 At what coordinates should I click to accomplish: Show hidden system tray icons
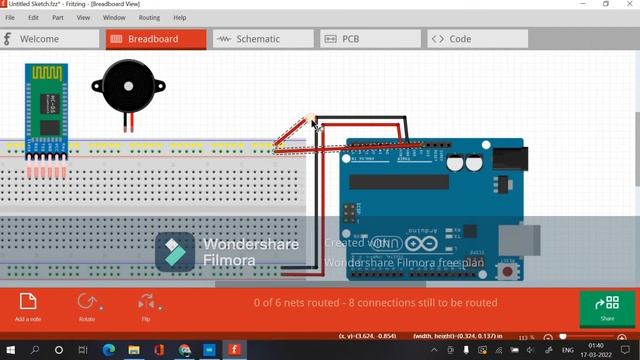[434, 350]
